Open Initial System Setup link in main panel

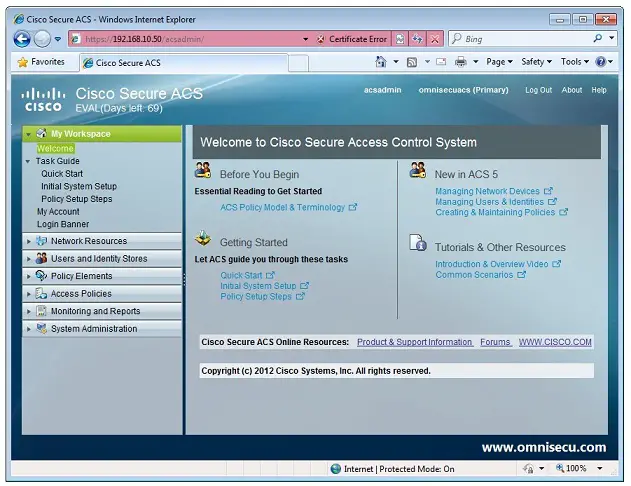264,286
